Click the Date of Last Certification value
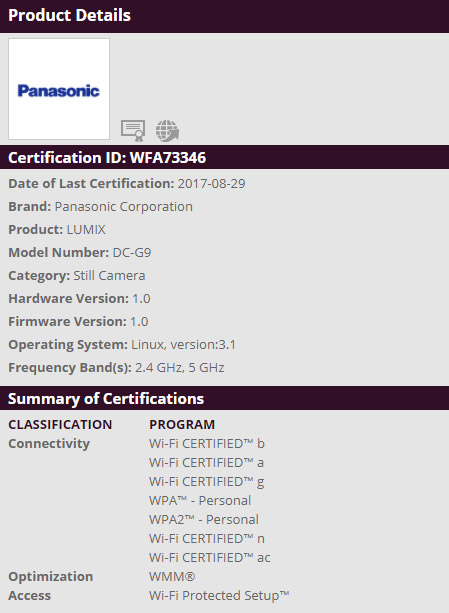Viewport: 449px width, 613px height. 211,183
